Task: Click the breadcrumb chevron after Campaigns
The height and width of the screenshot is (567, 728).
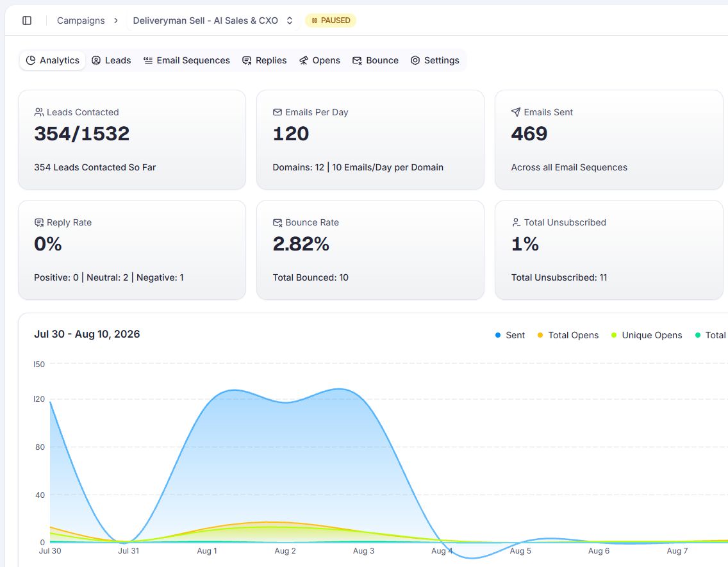Action: (x=116, y=21)
